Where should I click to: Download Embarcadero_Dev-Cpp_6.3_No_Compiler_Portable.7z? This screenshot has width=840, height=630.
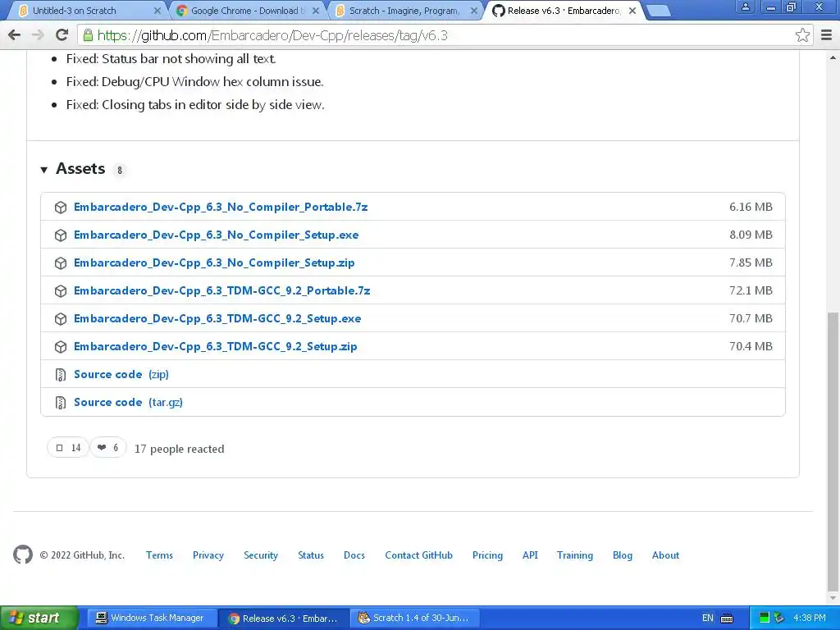pyautogui.click(x=221, y=208)
